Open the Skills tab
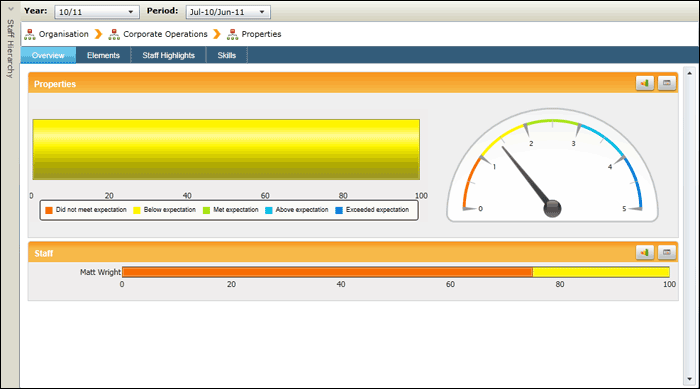Image resolution: width=700 pixels, height=389 pixels. click(x=226, y=55)
